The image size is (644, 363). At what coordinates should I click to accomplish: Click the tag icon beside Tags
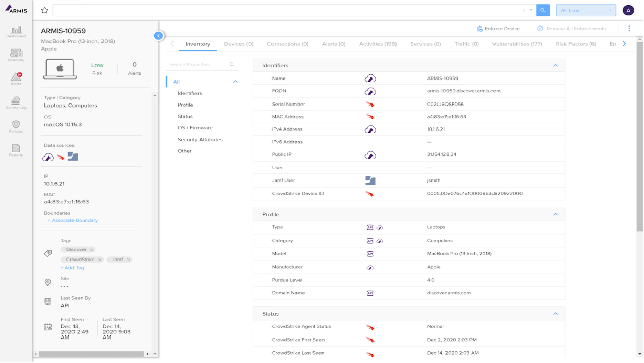pyautogui.click(x=48, y=253)
